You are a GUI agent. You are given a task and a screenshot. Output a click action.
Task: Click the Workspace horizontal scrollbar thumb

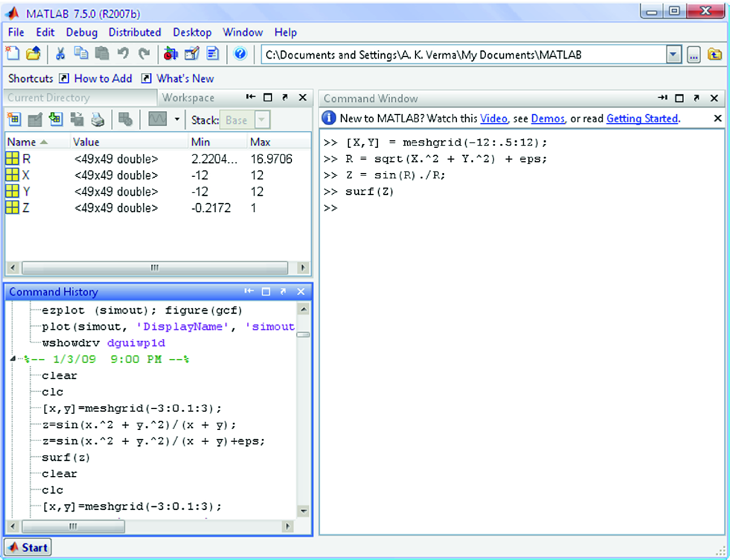coord(155,267)
